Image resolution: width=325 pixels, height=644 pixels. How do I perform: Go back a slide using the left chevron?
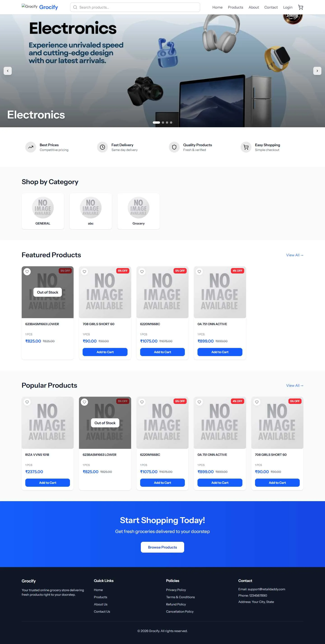pyautogui.click(x=8, y=71)
